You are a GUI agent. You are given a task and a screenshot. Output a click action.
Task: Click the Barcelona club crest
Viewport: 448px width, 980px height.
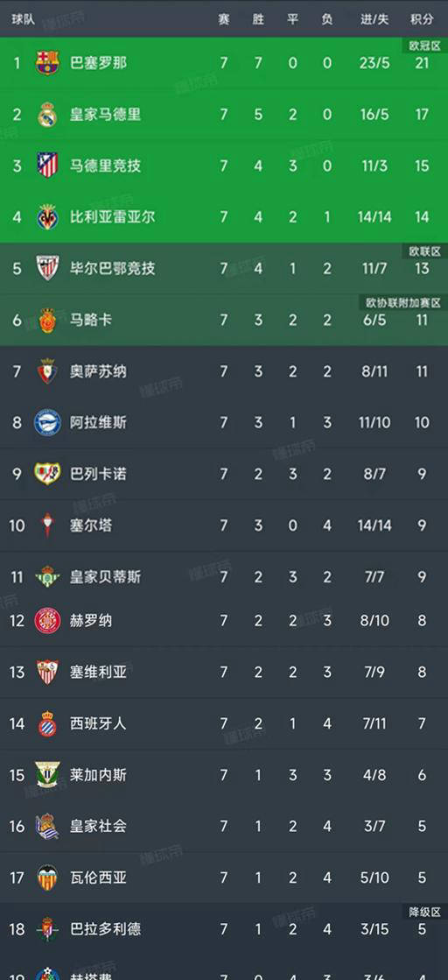(47, 63)
